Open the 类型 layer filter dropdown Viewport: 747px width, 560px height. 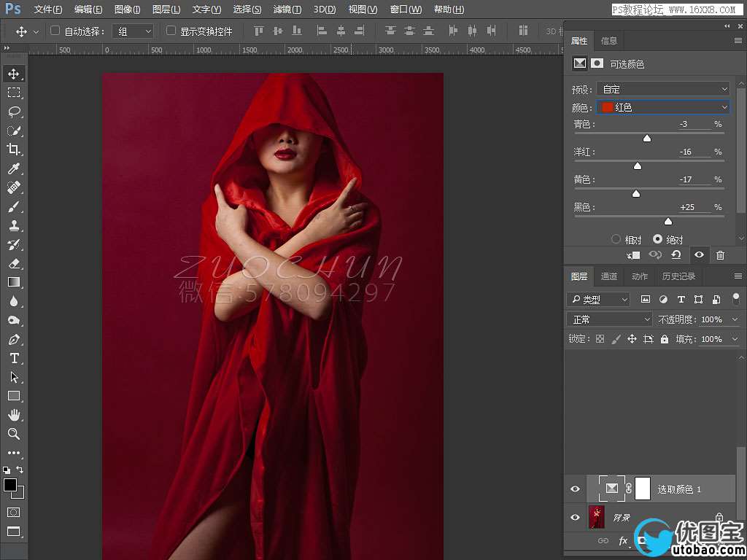click(x=598, y=300)
